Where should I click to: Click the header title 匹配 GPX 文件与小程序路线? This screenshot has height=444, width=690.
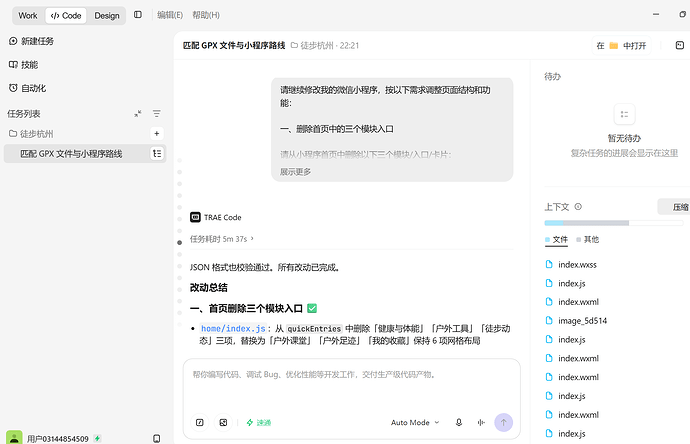(234, 45)
